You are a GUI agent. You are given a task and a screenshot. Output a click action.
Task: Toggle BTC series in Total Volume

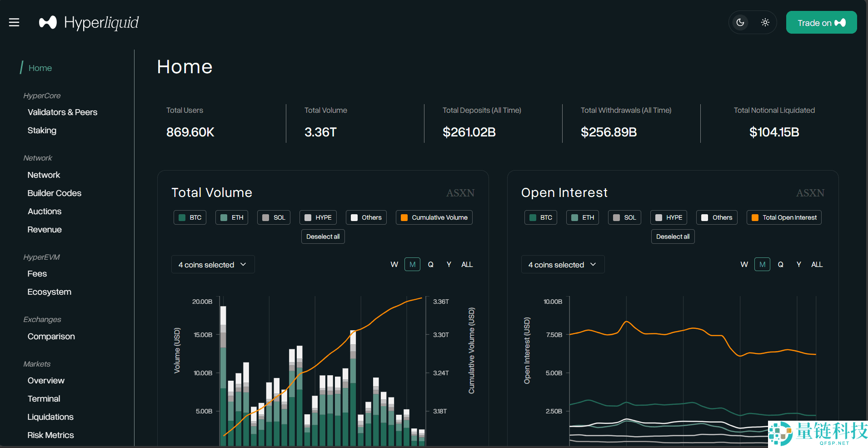tap(190, 217)
